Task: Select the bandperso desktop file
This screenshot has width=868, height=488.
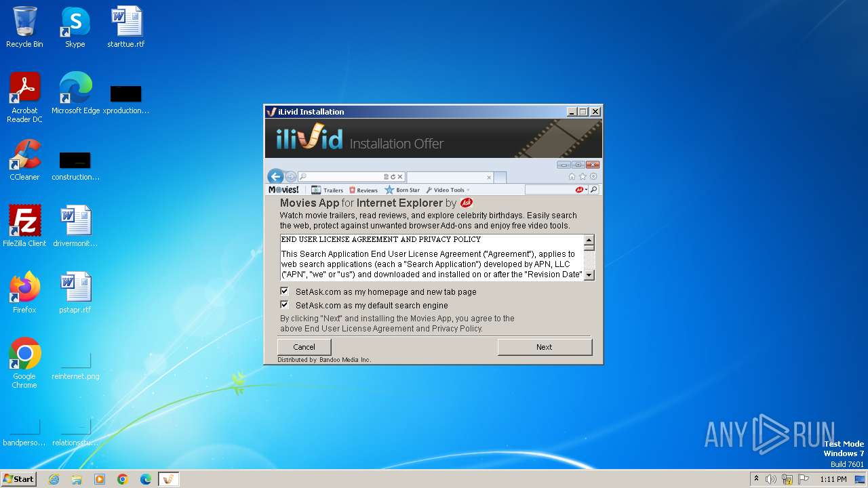Action: [x=24, y=433]
